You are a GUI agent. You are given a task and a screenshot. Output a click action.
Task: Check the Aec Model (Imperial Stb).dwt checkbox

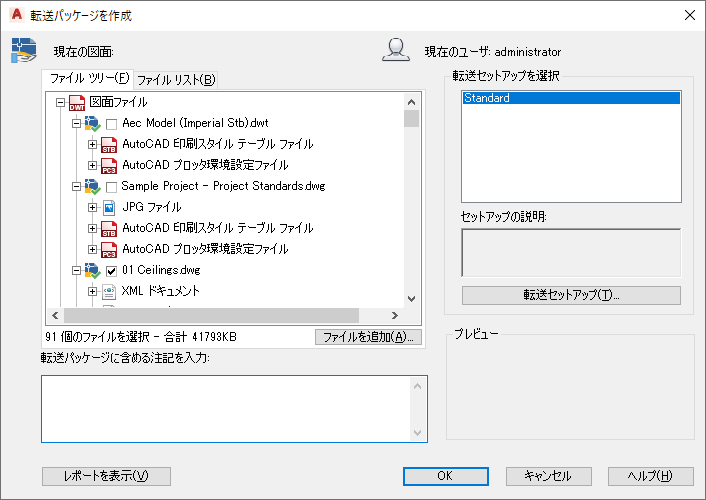pos(112,124)
